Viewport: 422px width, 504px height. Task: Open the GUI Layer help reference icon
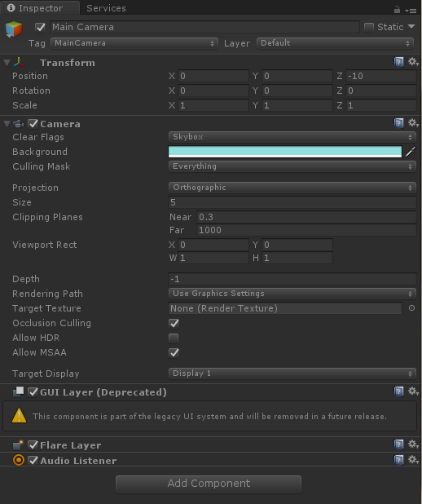[398, 391]
